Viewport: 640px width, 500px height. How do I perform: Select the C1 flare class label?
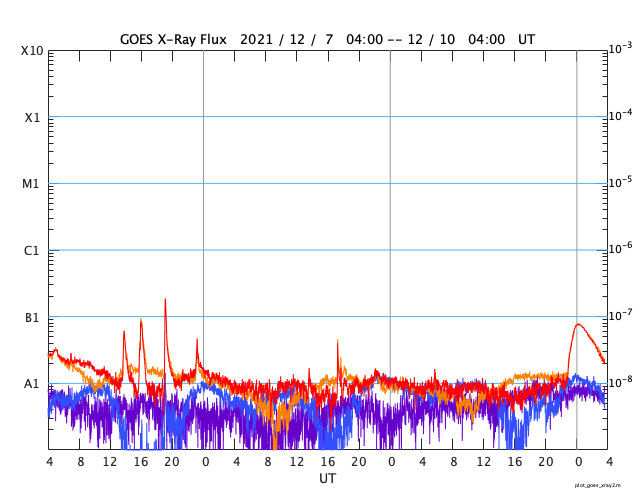(31, 251)
